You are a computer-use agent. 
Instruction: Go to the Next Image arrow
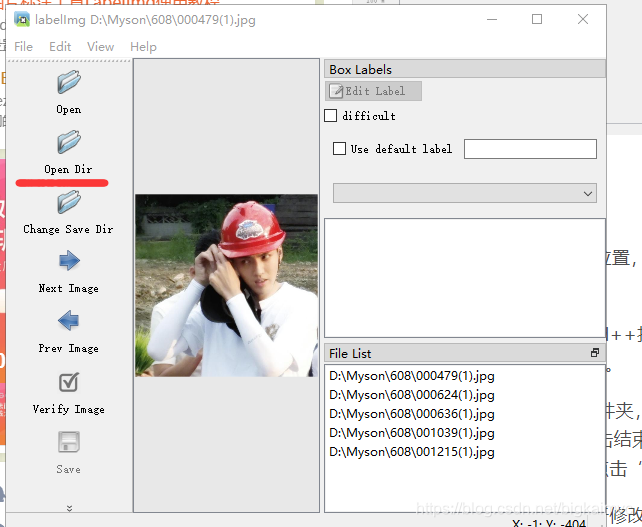point(69,260)
